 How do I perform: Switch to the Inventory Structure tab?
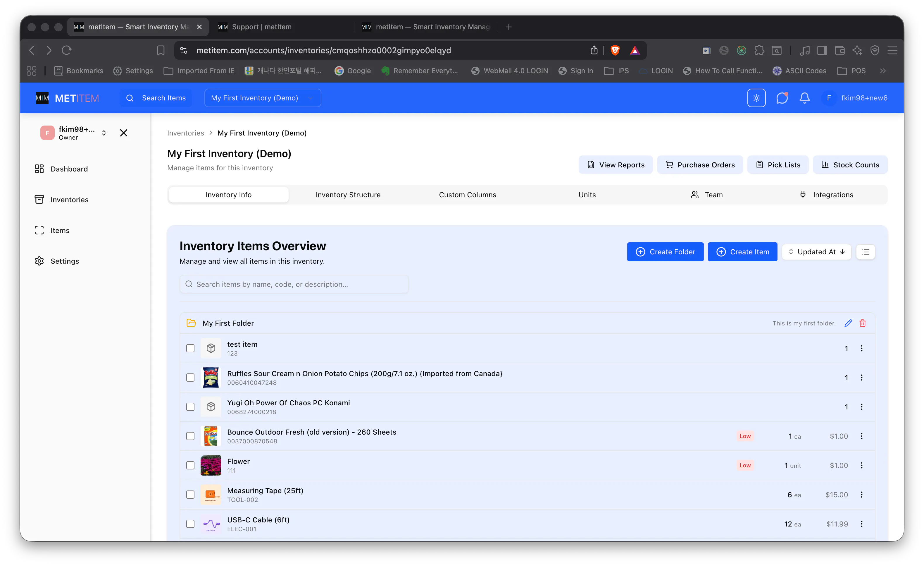click(x=348, y=195)
